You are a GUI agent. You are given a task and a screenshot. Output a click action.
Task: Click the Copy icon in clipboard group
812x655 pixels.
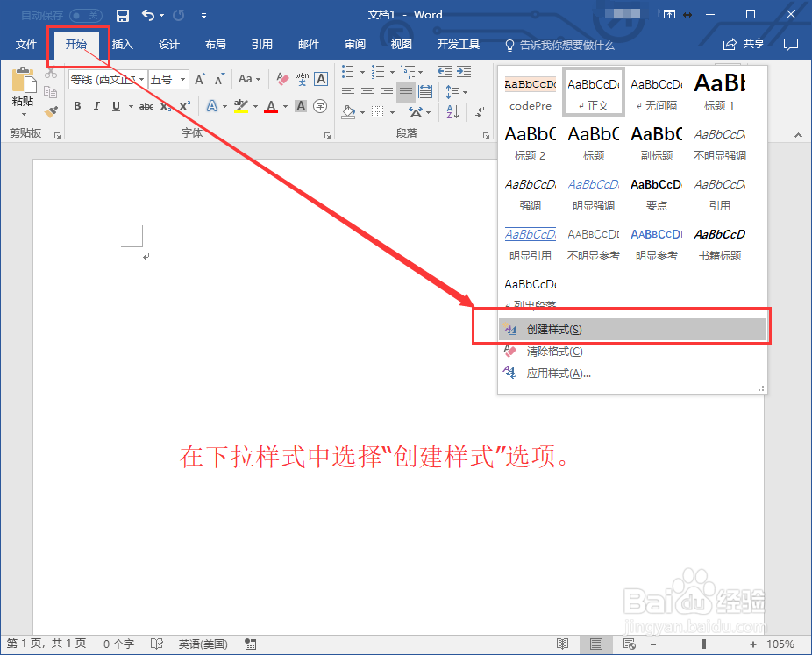(51, 92)
